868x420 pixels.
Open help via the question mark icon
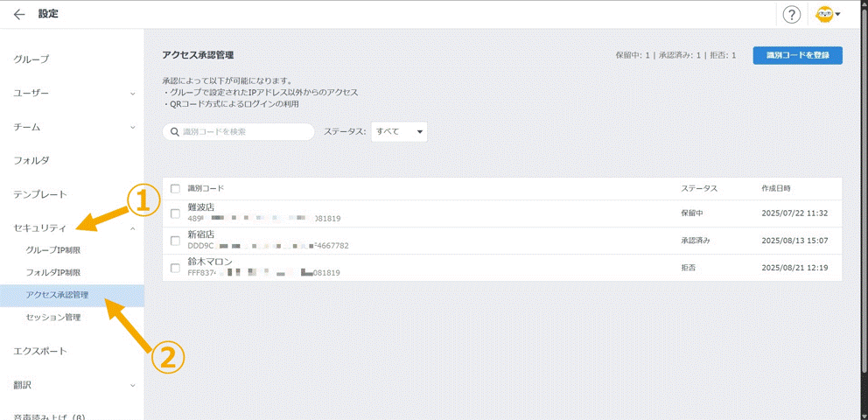[x=792, y=16]
